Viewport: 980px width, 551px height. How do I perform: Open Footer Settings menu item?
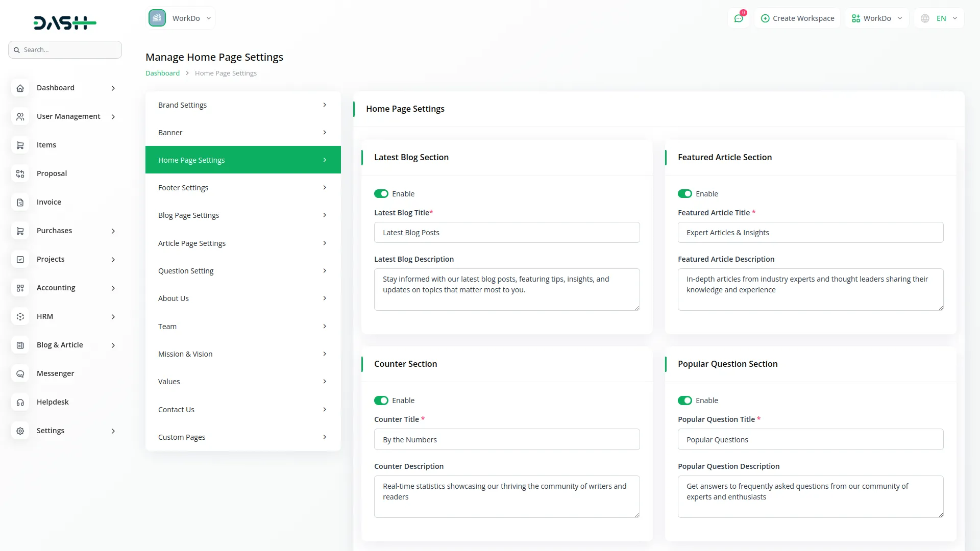(242, 188)
